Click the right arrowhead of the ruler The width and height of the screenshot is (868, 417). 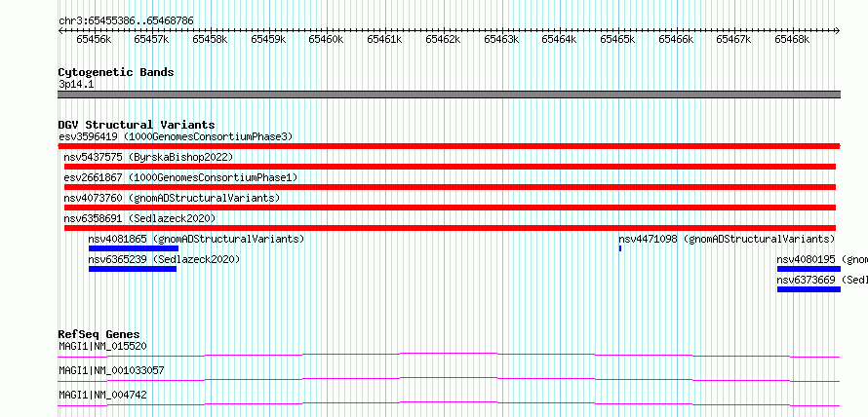pyautogui.click(x=838, y=30)
